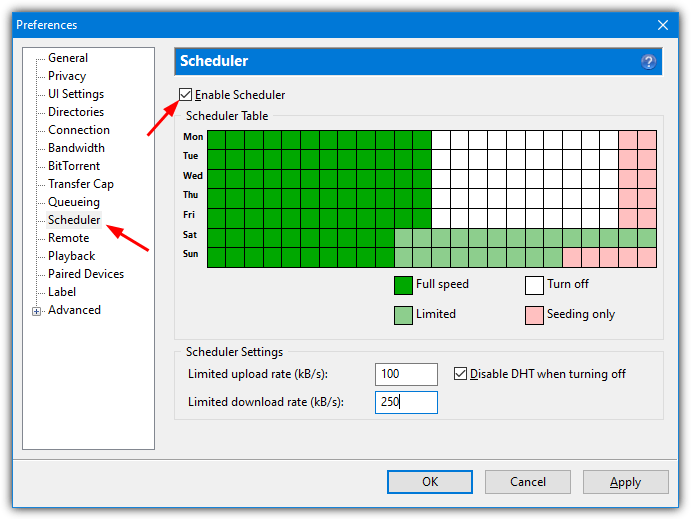Image resolution: width=691 pixels, height=519 pixels.
Task: Click the first Fri cell in scheduler table
Action: 216,219
